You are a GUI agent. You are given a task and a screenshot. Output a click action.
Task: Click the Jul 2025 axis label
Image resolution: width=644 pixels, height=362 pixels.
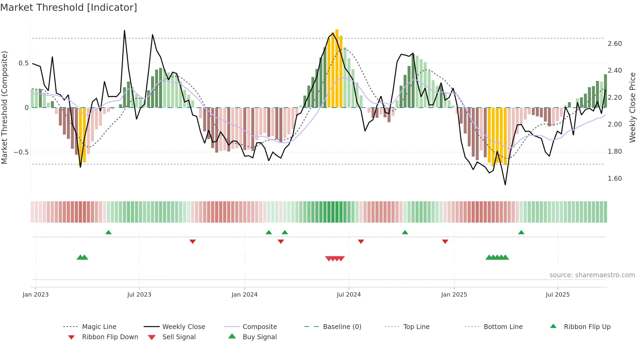pos(558,294)
